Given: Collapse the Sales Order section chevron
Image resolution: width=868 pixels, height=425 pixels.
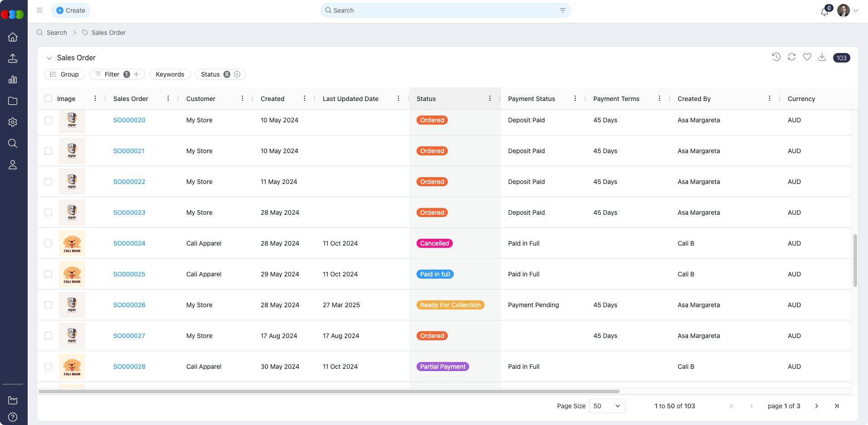Looking at the screenshot, I should (x=49, y=58).
